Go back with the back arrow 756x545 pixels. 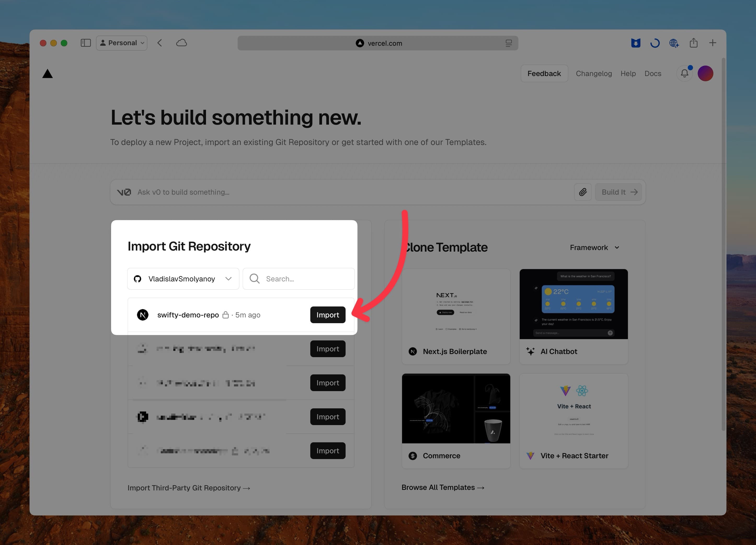(x=160, y=43)
